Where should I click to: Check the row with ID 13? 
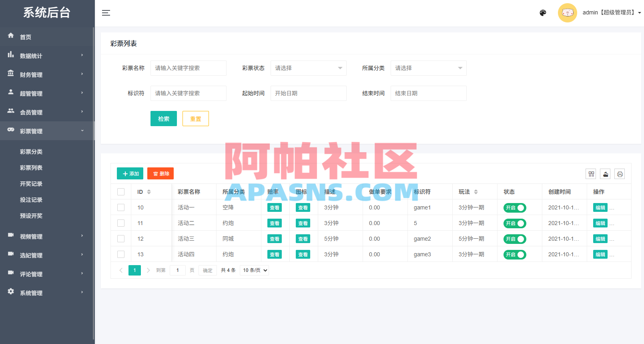point(121,254)
